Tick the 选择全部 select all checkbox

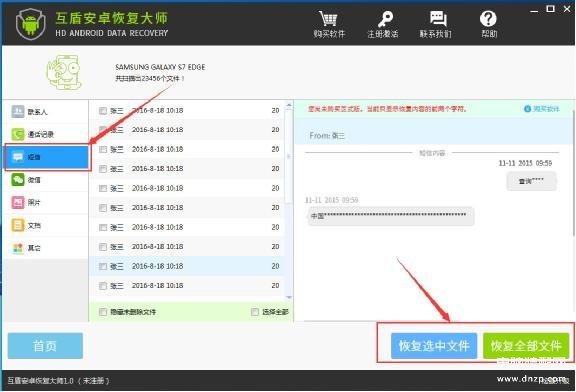coord(255,312)
